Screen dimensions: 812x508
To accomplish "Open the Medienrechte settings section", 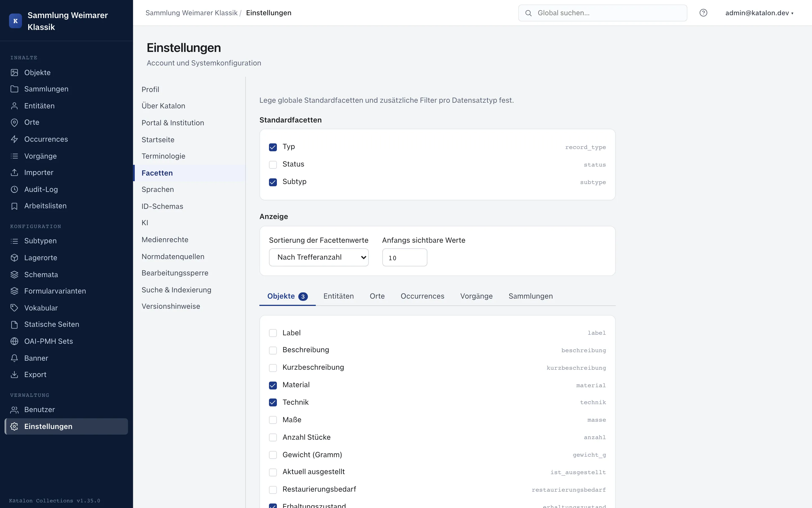I will click(189, 240).
